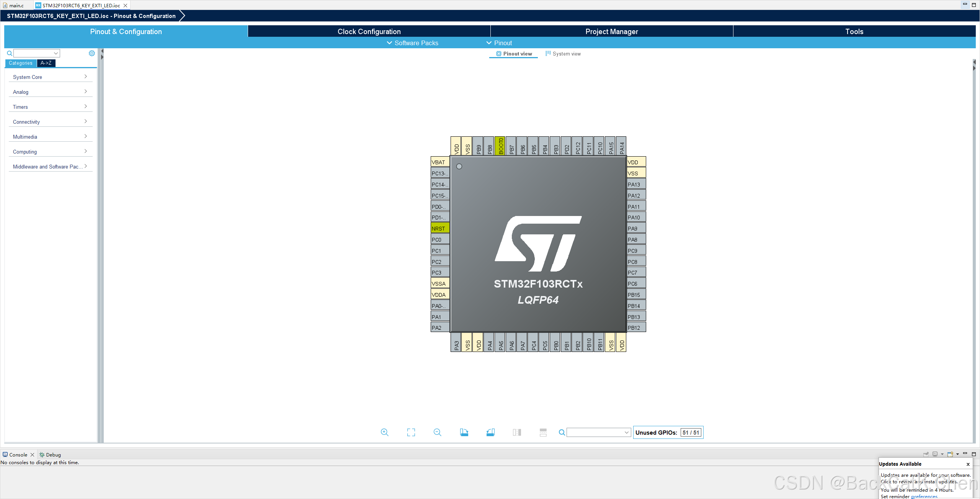Click the PA13 pin on the chip
This screenshot has width=980, height=499.
tap(636, 184)
